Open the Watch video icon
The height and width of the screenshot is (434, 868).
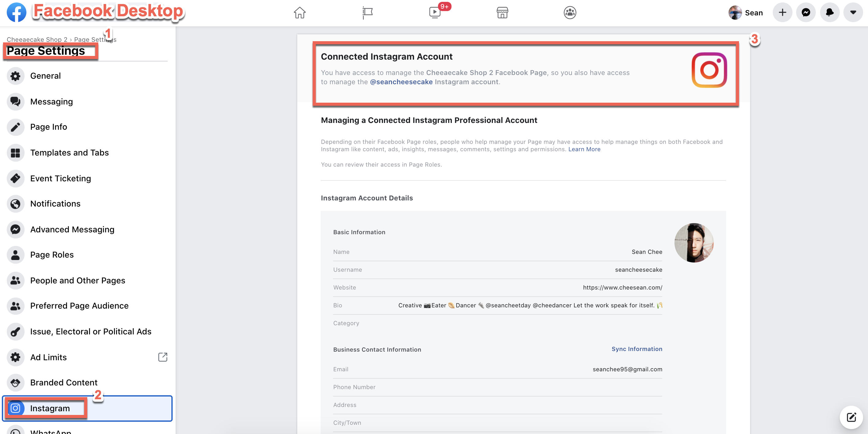(435, 13)
